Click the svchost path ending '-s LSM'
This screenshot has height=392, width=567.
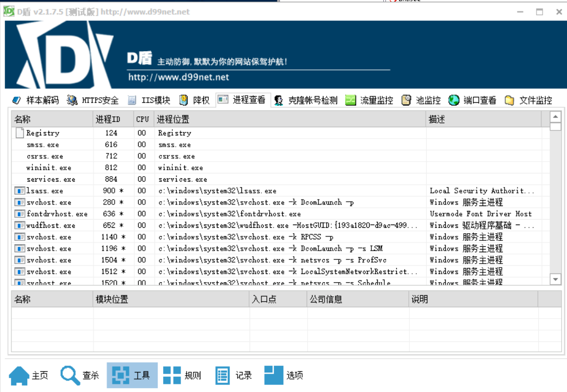point(271,248)
